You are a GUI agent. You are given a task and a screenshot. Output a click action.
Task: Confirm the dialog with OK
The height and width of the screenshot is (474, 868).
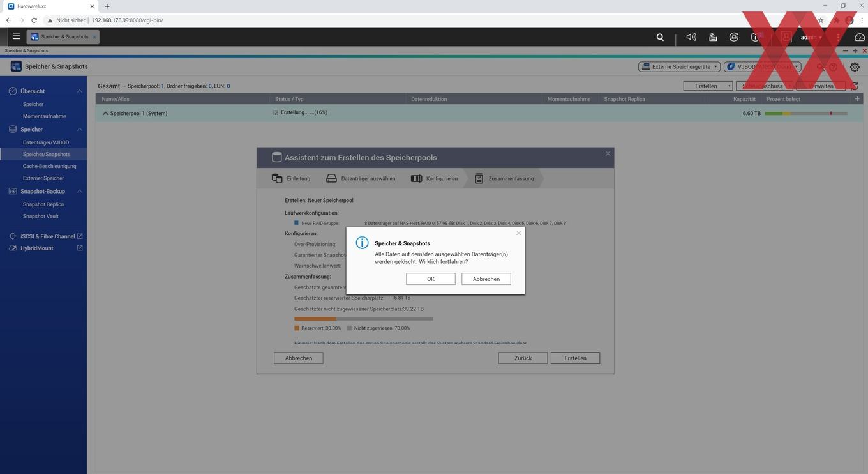click(431, 279)
